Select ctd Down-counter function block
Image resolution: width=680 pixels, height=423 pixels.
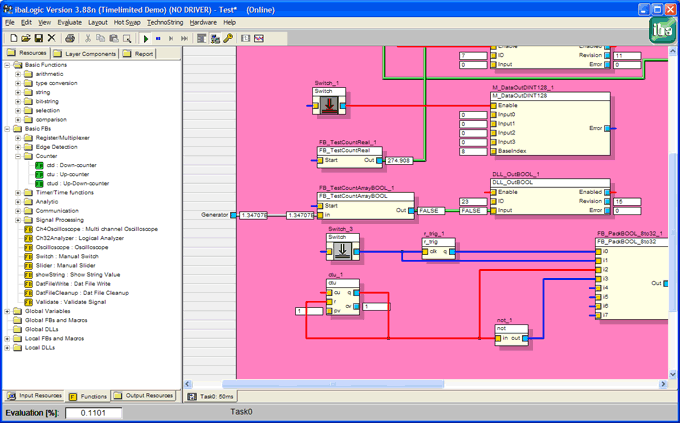pyautogui.click(x=66, y=165)
